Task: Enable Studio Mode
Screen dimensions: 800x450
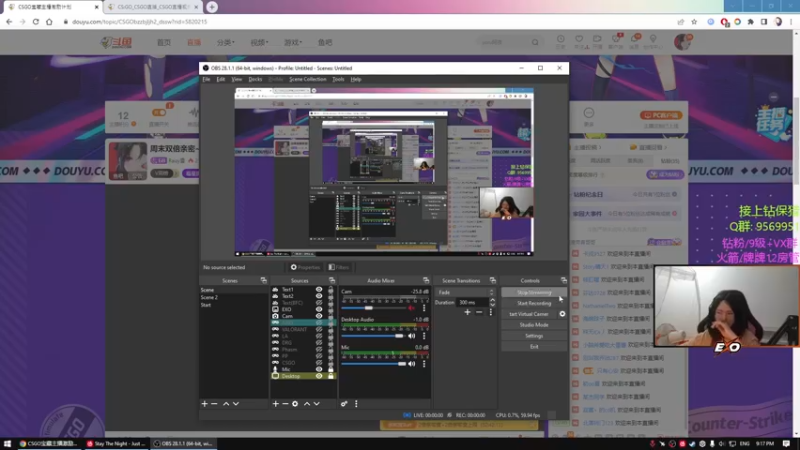Action: click(534, 324)
